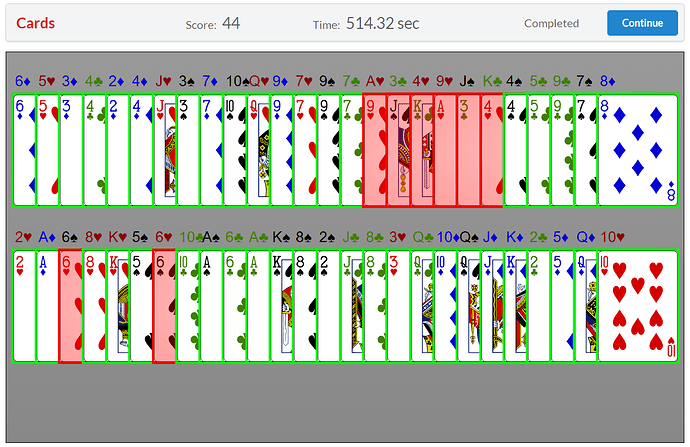The image size is (690, 447).
Task: Choose the red-highlighted 3 of clubs card
Action: [468, 150]
